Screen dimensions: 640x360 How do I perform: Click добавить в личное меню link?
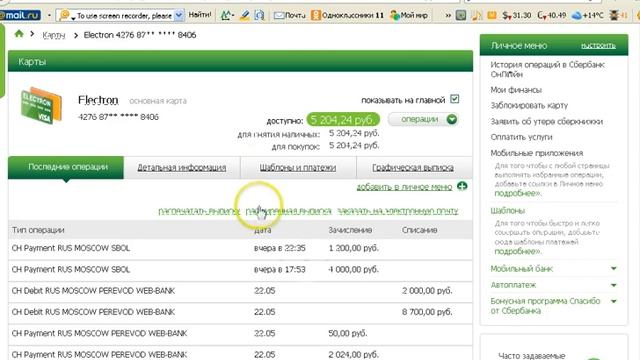[x=404, y=187]
